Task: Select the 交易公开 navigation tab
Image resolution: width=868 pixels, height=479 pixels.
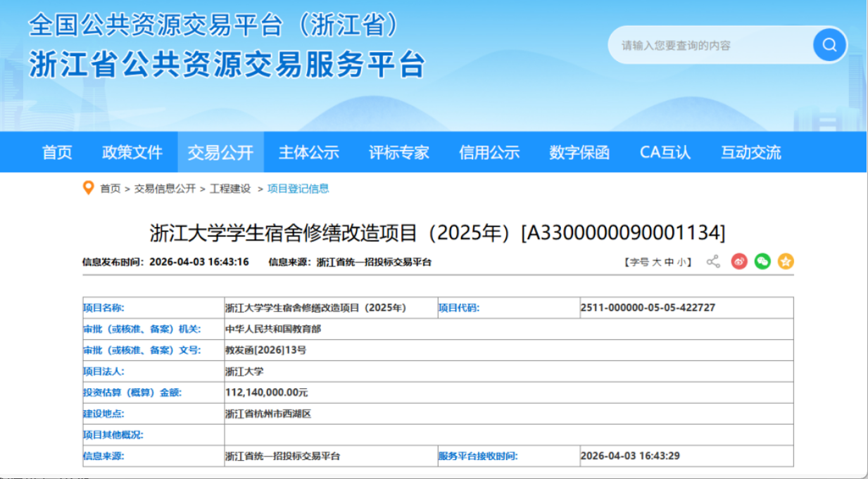Action: [x=220, y=153]
